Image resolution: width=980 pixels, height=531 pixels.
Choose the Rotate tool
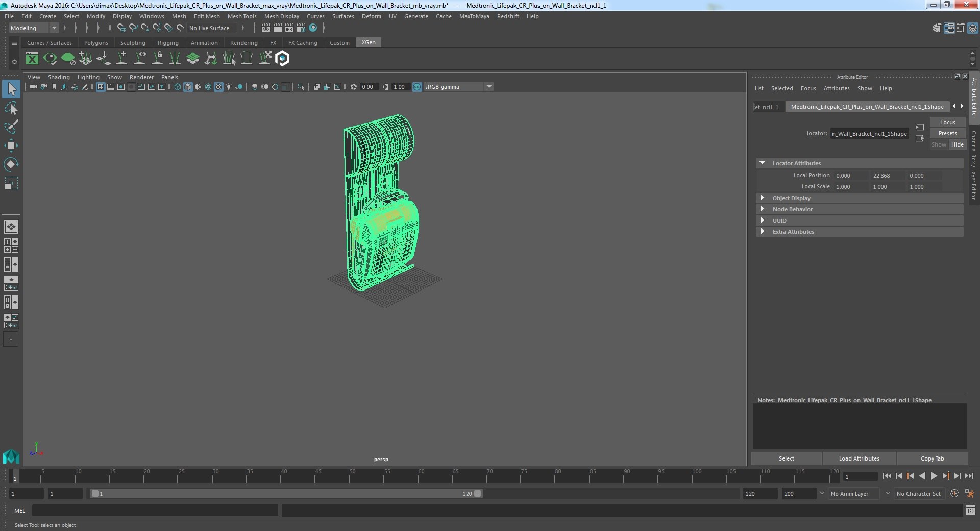(11, 164)
